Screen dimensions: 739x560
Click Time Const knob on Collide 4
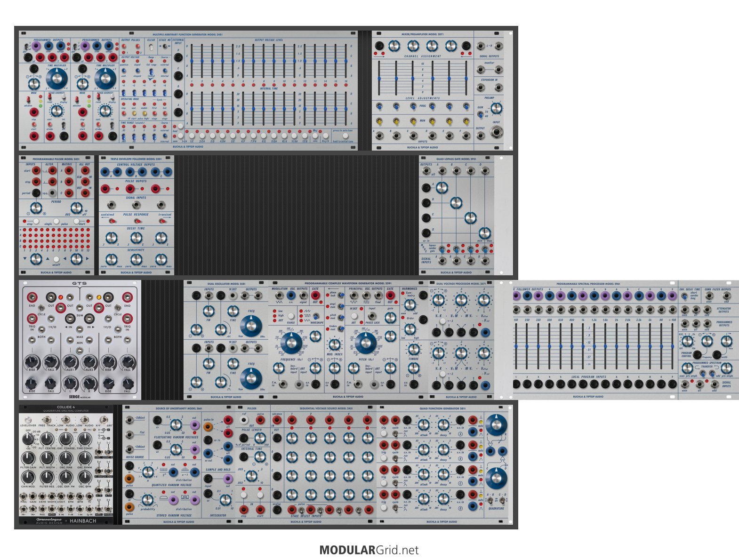(84, 440)
